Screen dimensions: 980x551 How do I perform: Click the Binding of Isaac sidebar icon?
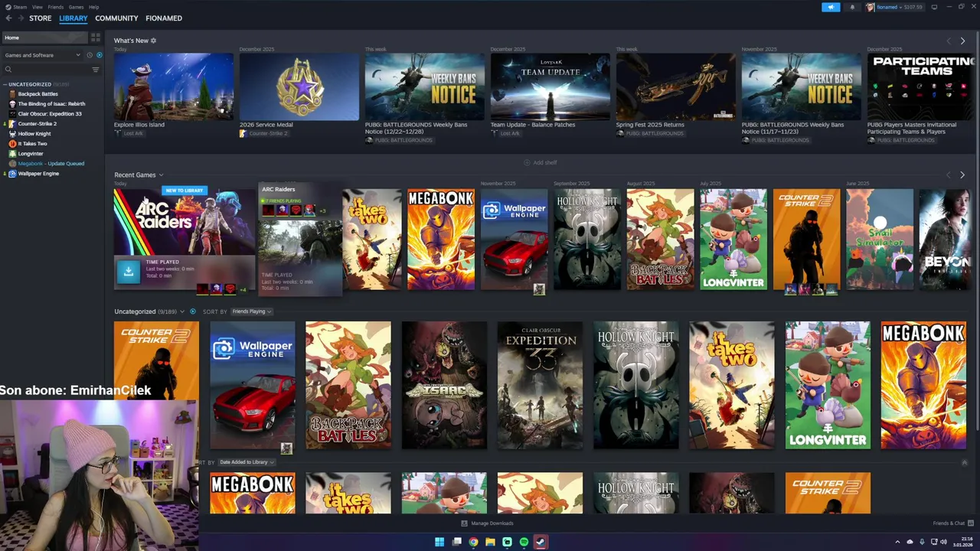[12, 104]
